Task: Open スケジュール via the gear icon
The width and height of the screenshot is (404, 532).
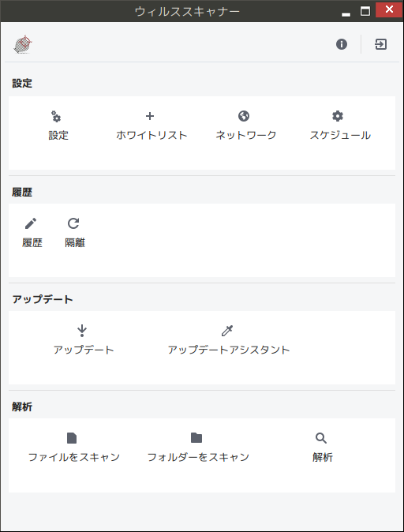Action: coord(338,116)
